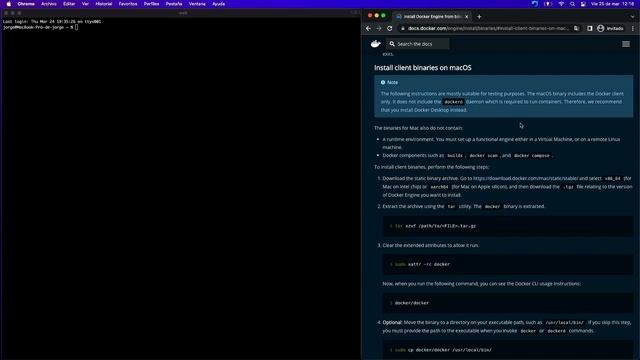This screenshot has width=640, height=360.
Task: Open the Apple menu
Action: tap(9, 4)
